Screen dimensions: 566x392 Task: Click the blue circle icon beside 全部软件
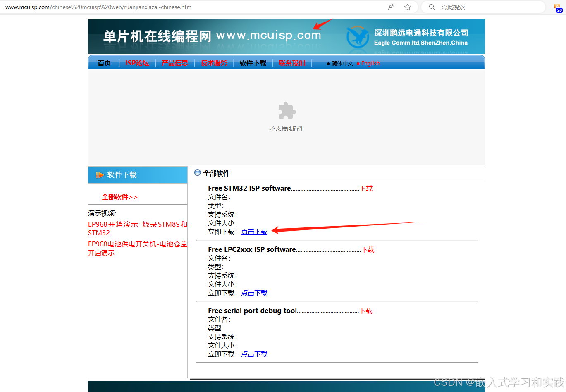coord(198,173)
